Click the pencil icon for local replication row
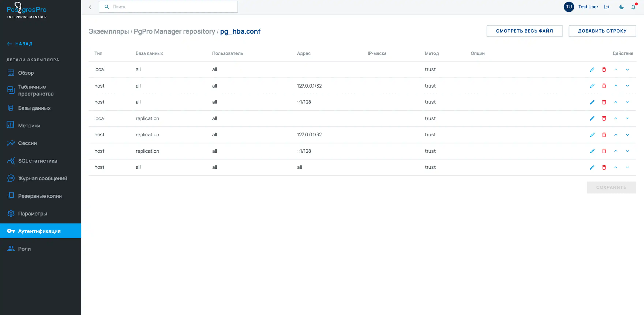The height and width of the screenshot is (315, 644). 592,118
